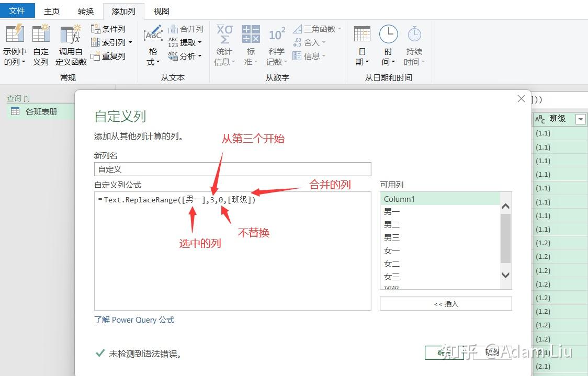The width and height of the screenshot is (588, 376).
Task: Click the 文件 menu tab
Action: pos(17,11)
